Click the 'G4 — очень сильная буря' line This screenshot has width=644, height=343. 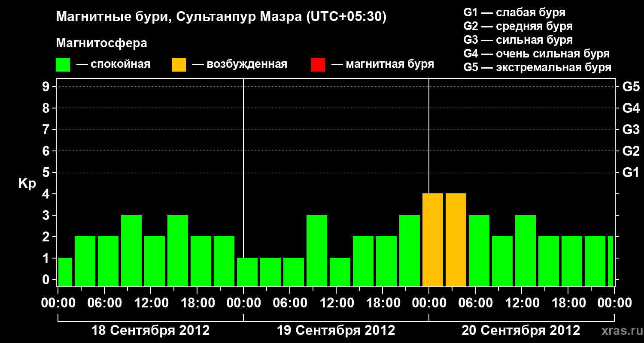click(536, 54)
